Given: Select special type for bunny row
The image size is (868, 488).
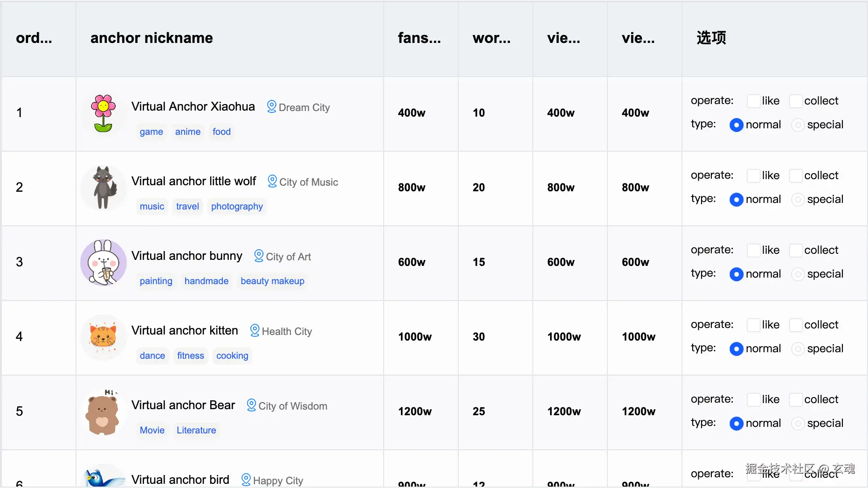Looking at the screenshot, I should (x=798, y=274).
